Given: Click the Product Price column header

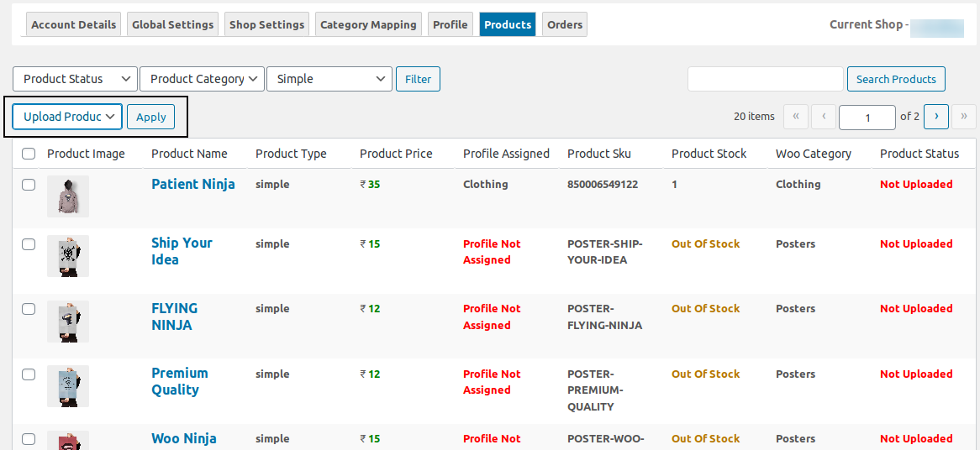Looking at the screenshot, I should click(396, 154).
